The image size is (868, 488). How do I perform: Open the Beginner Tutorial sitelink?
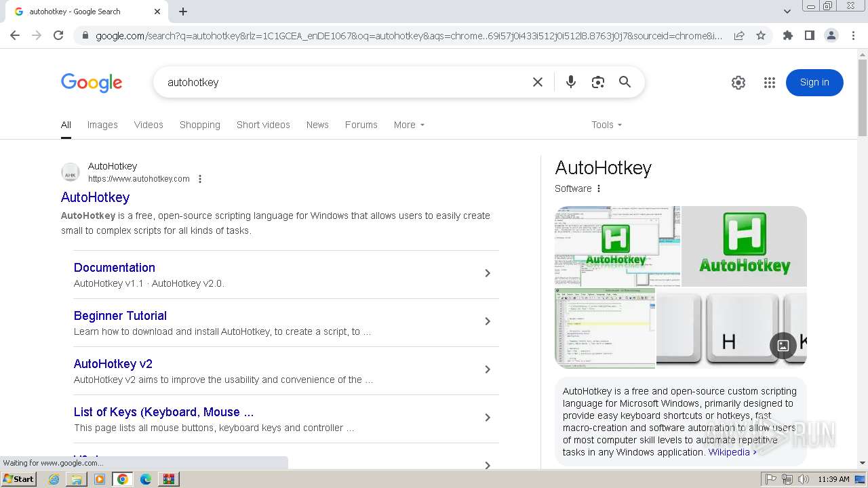120,315
